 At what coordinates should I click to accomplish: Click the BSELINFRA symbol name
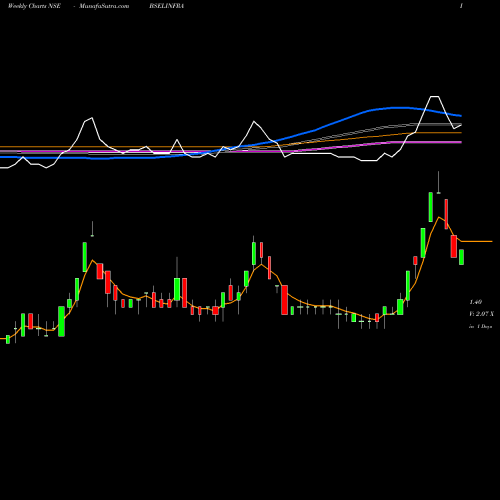coord(167,6)
